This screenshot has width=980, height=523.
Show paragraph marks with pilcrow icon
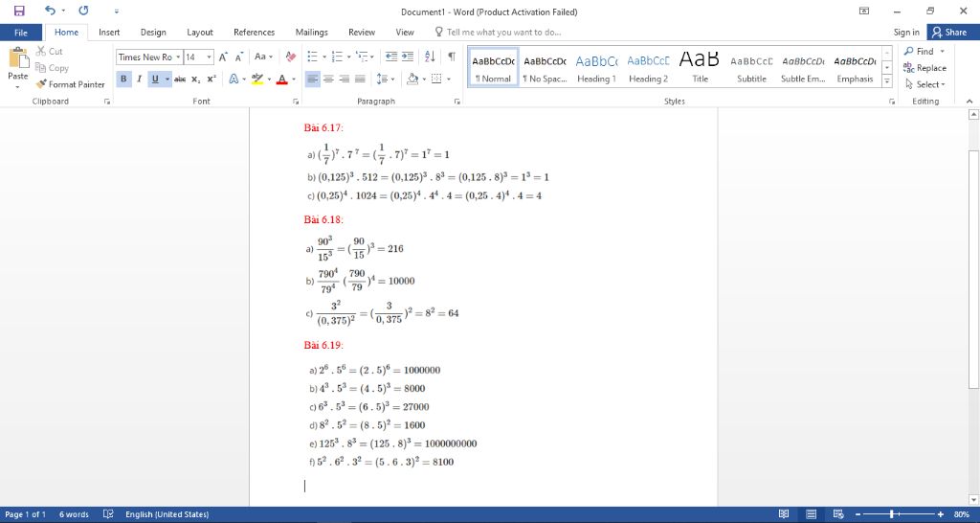452,57
